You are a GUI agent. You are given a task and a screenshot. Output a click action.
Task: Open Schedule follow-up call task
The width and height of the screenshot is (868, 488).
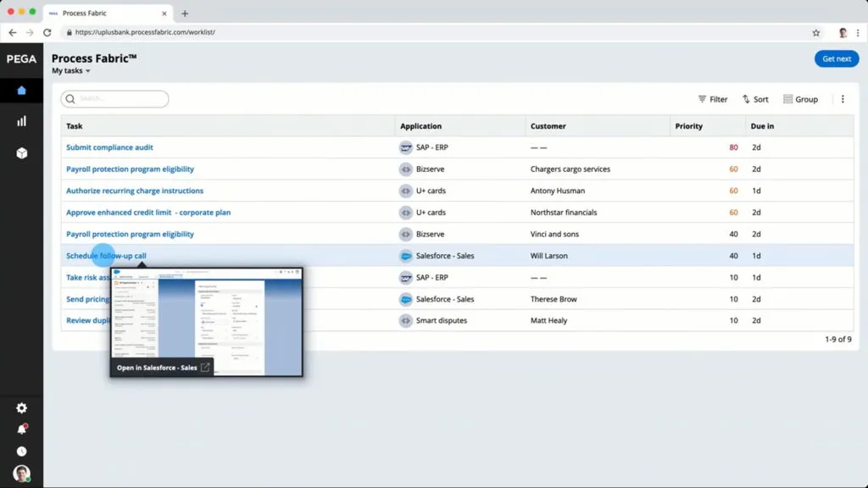click(x=106, y=256)
